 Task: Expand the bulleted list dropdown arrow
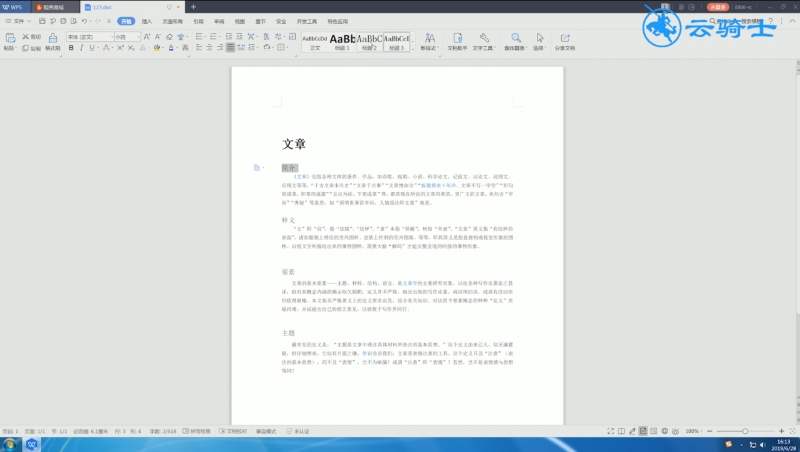(x=205, y=37)
